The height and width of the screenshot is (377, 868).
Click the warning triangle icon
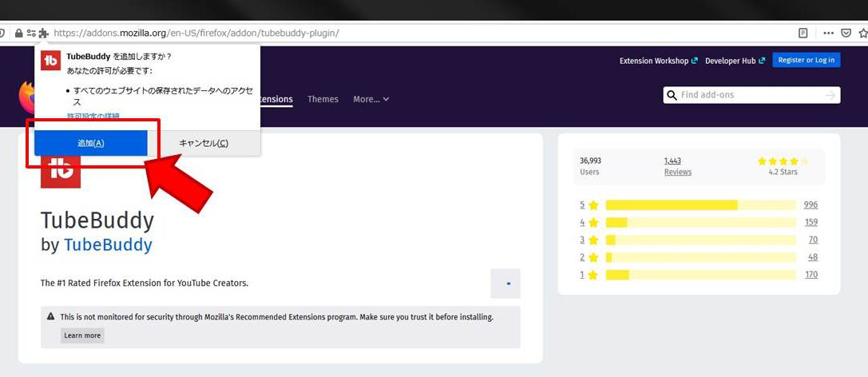pyautogui.click(x=51, y=317)
